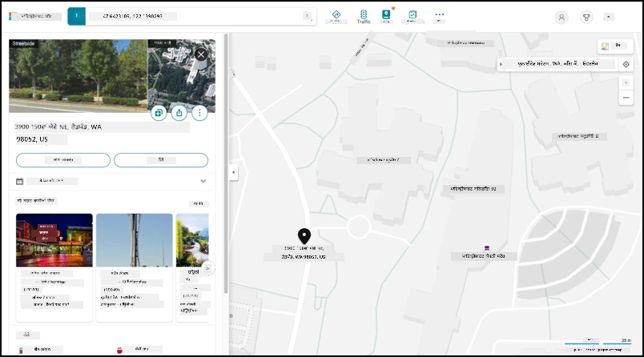
Task: Open the user account profile icon
Action: tap(561, 18)
